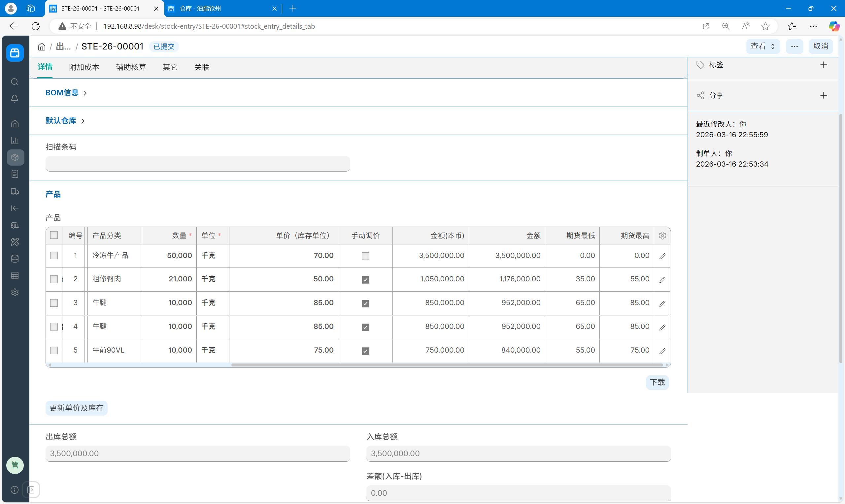Click the 下载 button
Viewport: 845px width, 504px height.
[657, 382]
